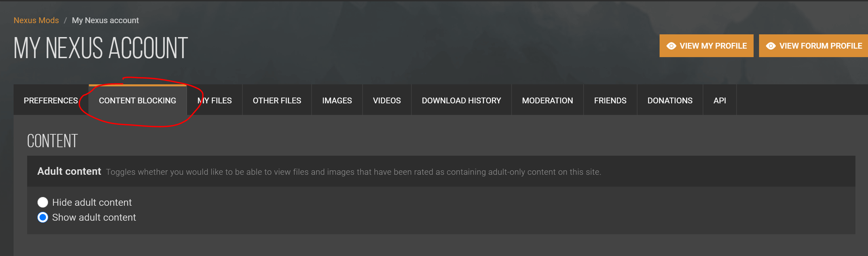Click the Content section heading
Viewport: 868px width, 256px height.
53,141
